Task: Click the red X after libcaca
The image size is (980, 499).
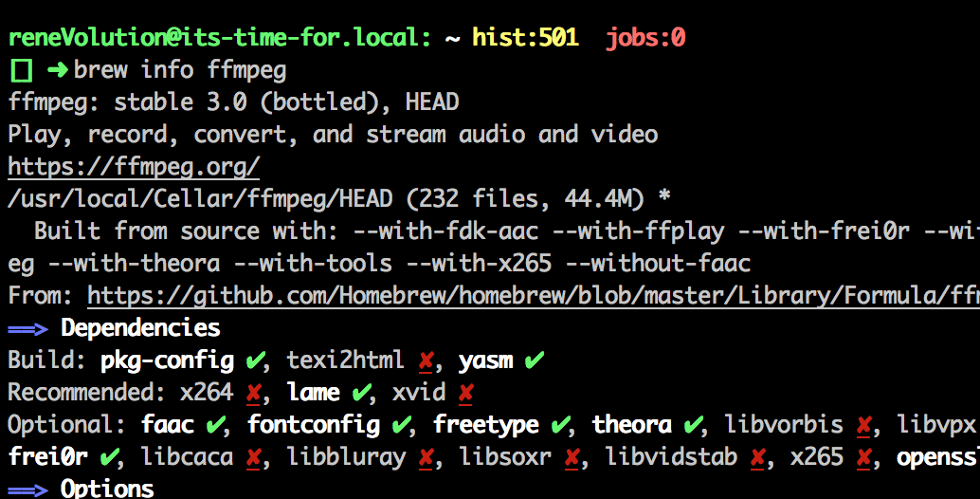Action: coord(253,457)
